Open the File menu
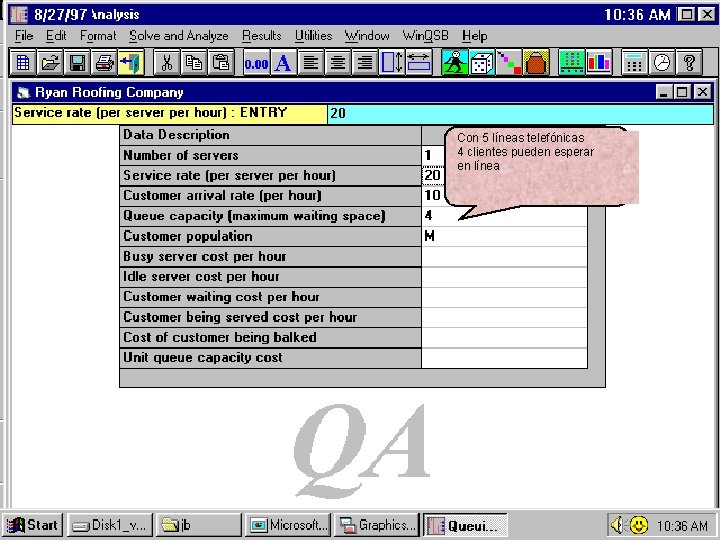 24,35
